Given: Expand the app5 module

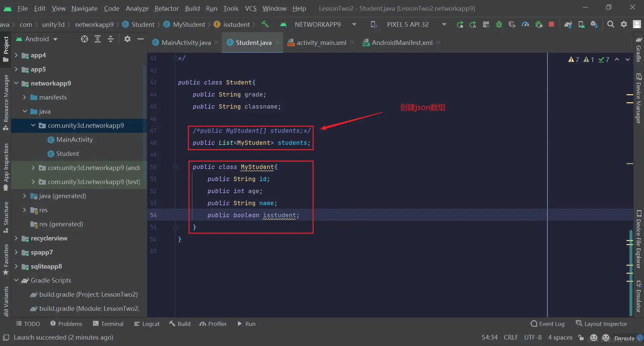Looking at the screenshot, I should (16, 69).
